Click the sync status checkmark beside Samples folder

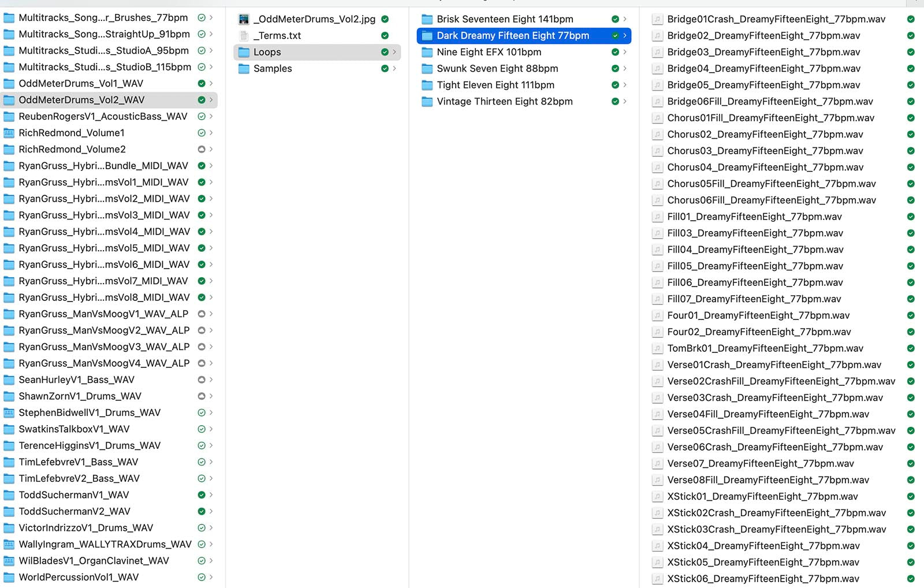tap(385, 69)
